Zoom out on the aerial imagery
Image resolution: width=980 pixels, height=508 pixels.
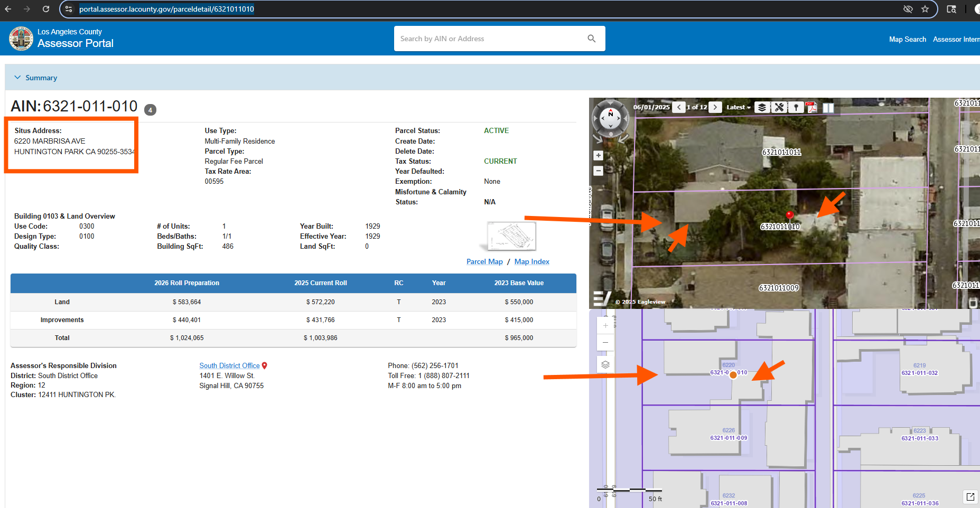pyautogui.click(x=598, y=171)
